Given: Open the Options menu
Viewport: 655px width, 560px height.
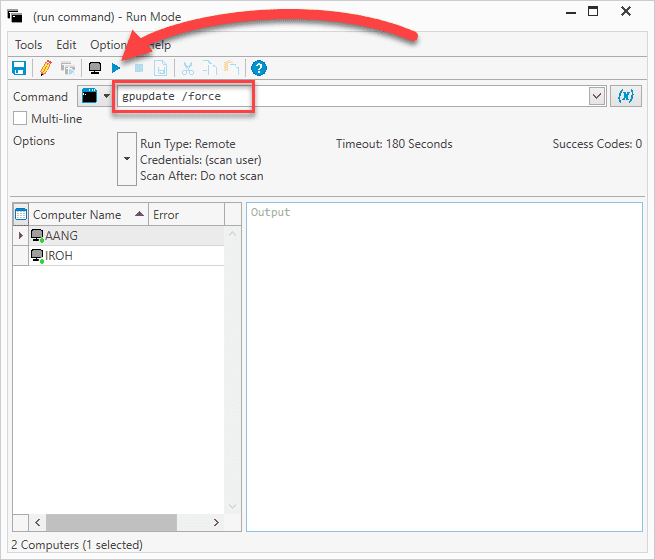Looking at the screenshot, I should point(109,45).
